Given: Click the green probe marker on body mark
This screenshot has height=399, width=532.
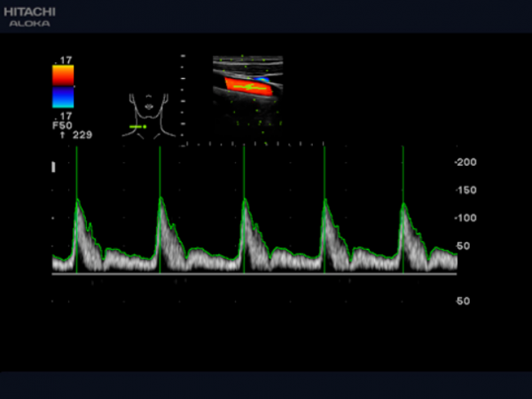Looking at the screenshot, I should pos(137,127).
